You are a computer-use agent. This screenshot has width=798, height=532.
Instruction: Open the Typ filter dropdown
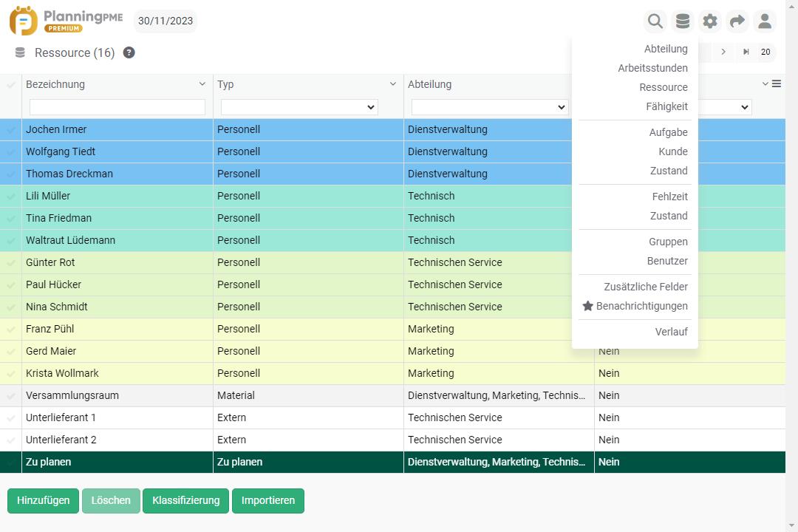tap(299, 107)
